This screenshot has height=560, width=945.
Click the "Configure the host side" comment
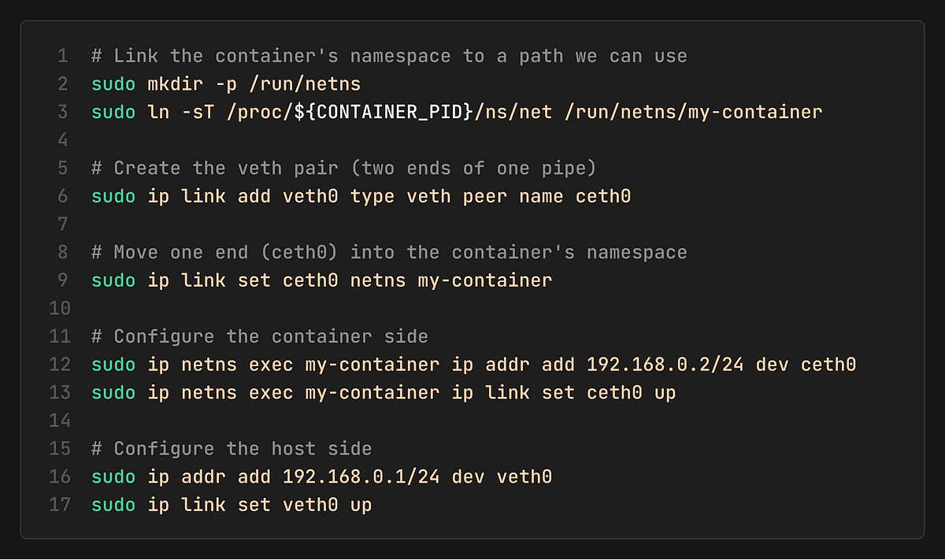pos(232,448)
